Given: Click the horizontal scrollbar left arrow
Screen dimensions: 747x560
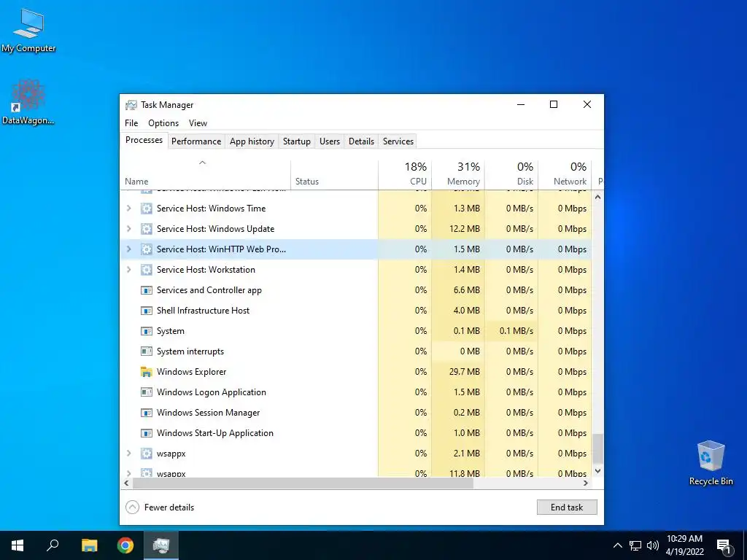Looking at the screenshot, I should pyautogui.click(x=126, y=483).
